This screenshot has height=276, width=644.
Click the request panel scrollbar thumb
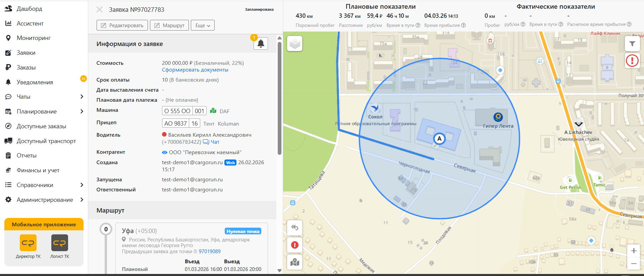click(279, 98)
